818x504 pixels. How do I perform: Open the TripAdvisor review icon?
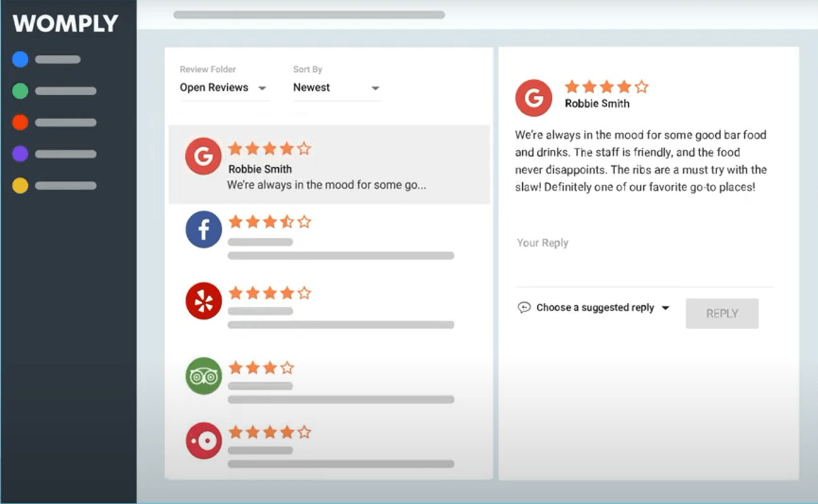pyautogui.click(x=203, y=376)
